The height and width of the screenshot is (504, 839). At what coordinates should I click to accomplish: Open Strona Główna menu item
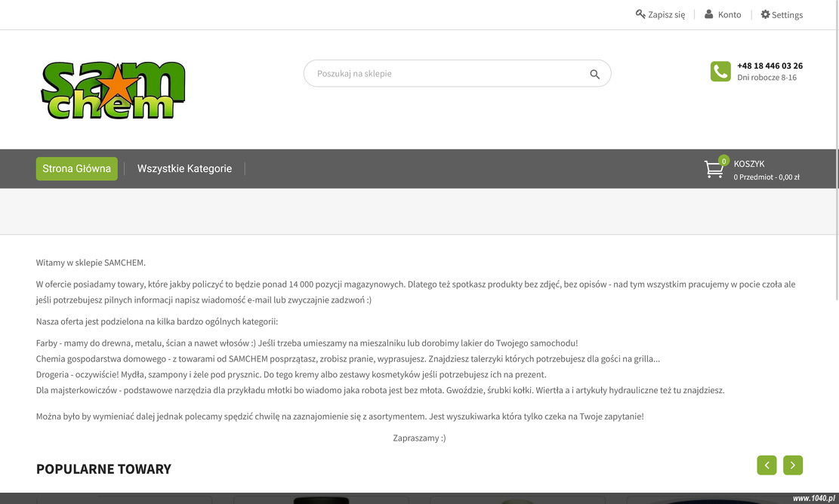pyautogui.click(x=76, y=168)
